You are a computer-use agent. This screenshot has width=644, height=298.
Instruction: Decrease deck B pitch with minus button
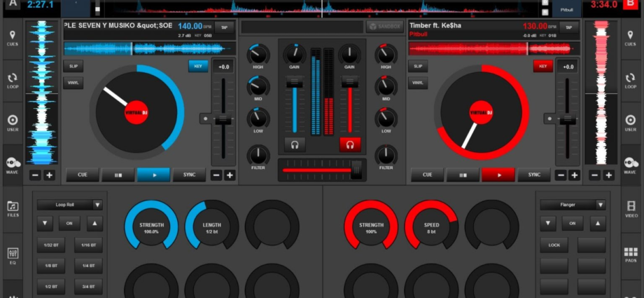coord(561,175)
